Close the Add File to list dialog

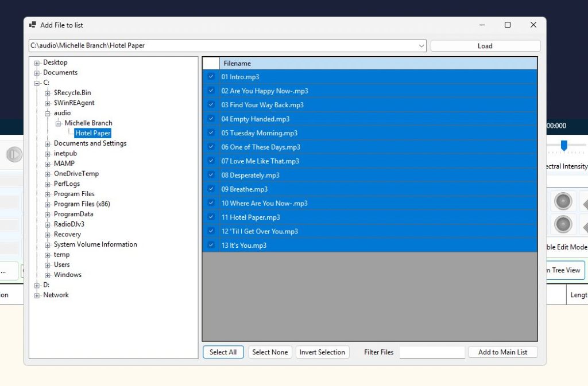[x=533, y=25]
